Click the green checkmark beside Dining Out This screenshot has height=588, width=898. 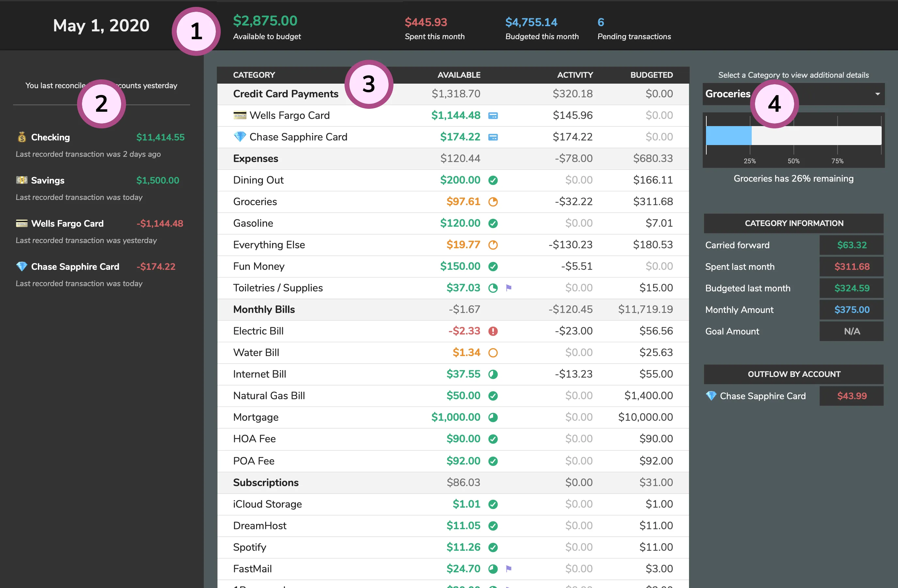click(493, 180)
